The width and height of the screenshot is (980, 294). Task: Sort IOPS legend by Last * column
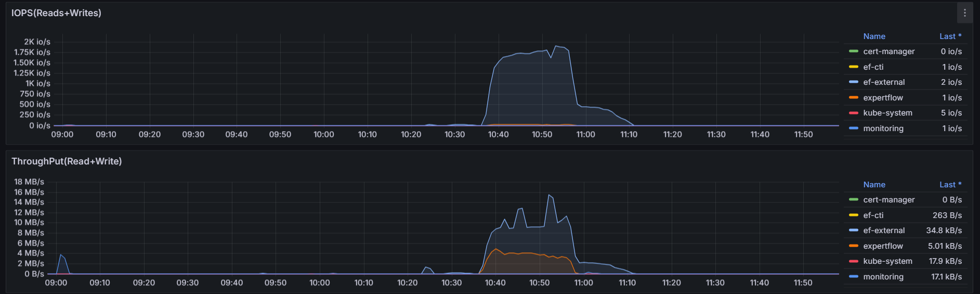pos(950,36)
